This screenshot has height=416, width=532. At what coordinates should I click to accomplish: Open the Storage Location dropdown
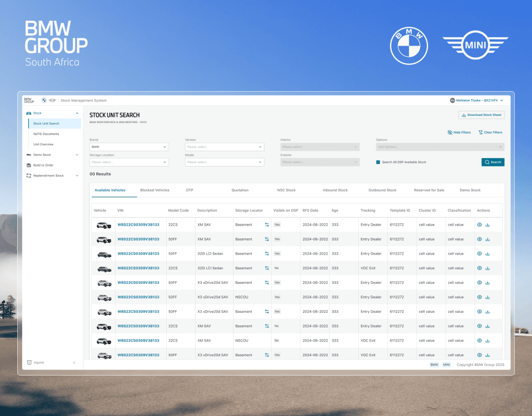click(129, 162)
